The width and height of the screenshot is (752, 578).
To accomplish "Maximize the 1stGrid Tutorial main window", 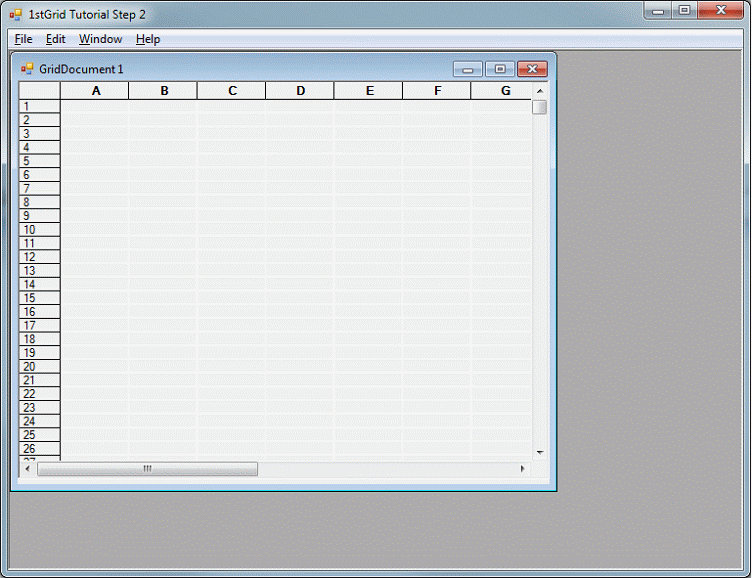I will point(685,11).
